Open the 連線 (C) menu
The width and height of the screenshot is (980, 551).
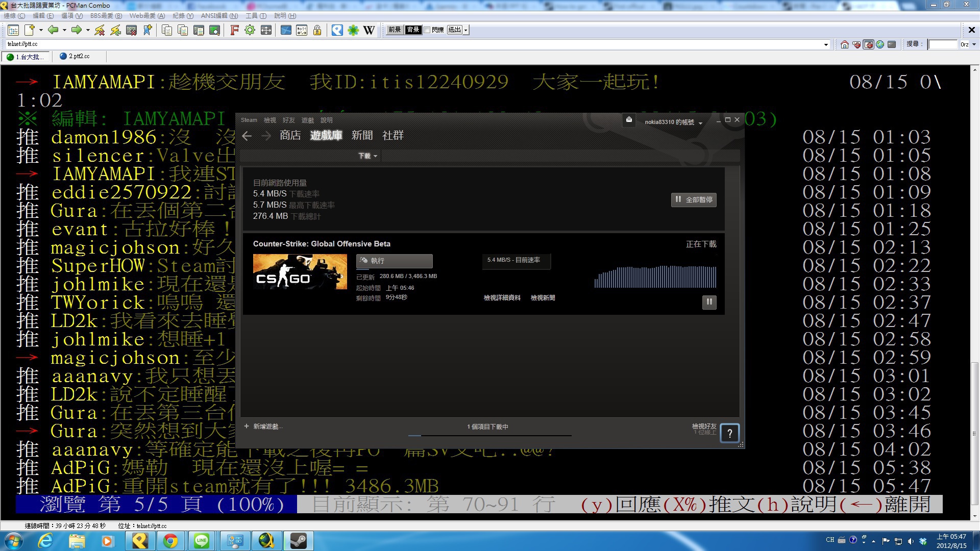14,16
